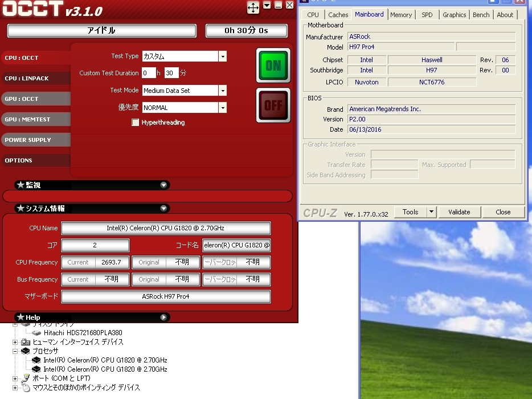Expand the Help panel arrow
Image resolution: width=532 pixels, height=399 pixels.
tap(163, 317)
